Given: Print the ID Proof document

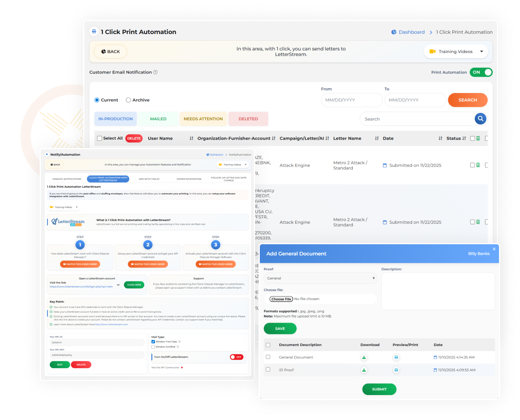Looking at the screenshot, I should coord(396,370).
